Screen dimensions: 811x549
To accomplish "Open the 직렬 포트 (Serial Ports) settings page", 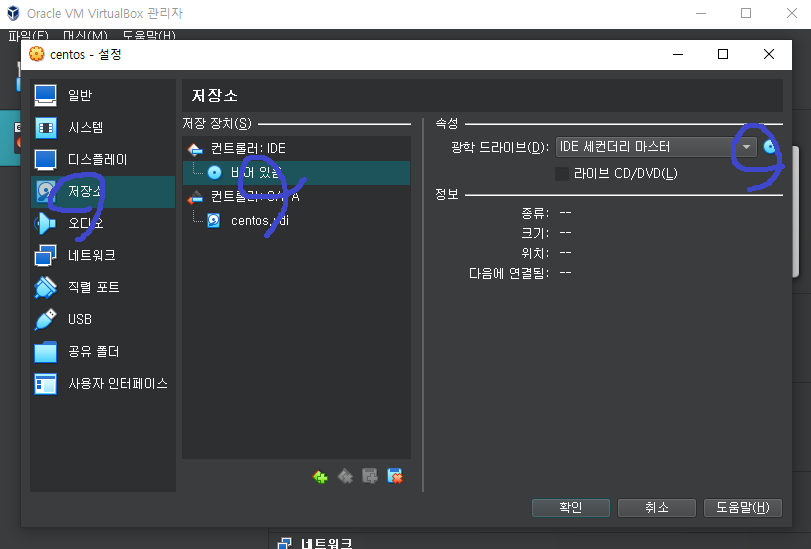I will click(103, 287).
